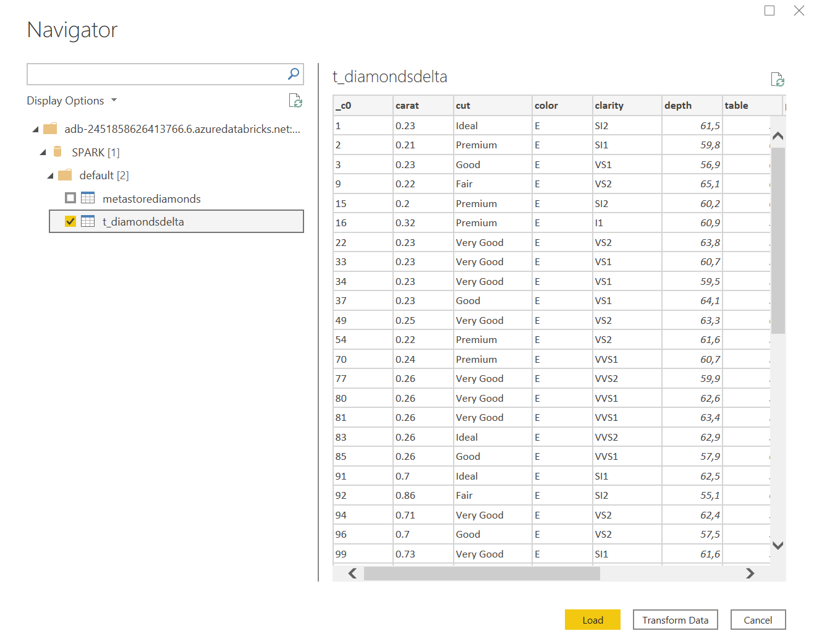
Task: Click the Load button
Action: pyautogui.click(x=591, y=619)
